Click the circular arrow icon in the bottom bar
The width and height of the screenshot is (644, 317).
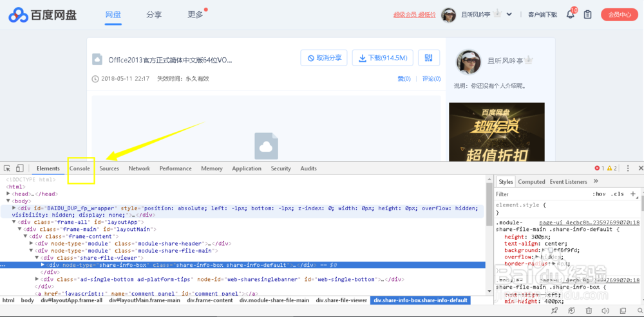(x=571, y=311)
